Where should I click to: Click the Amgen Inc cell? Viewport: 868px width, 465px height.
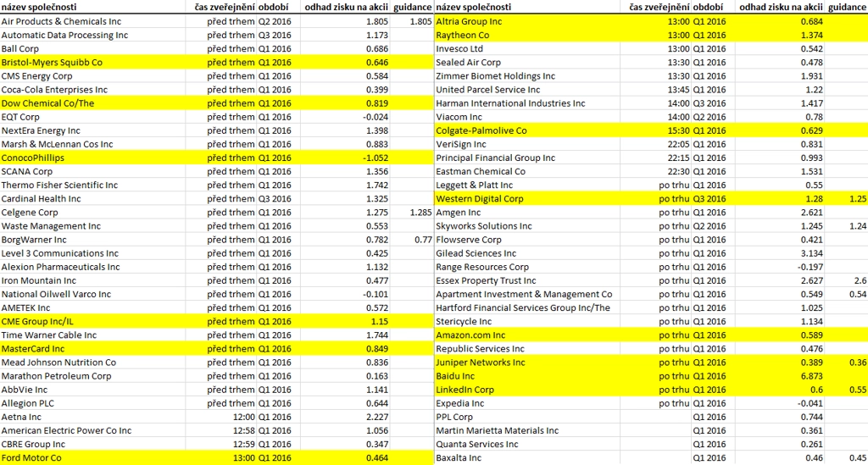pos(527,213)
